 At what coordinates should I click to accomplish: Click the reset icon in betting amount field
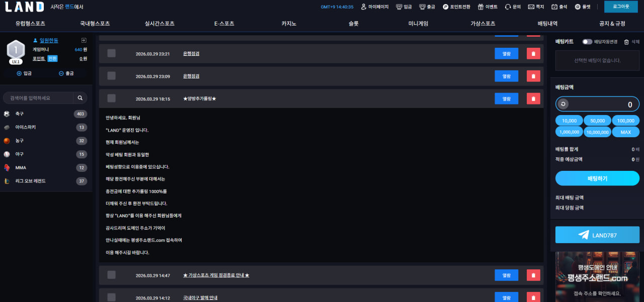click(x=563, y=105)
